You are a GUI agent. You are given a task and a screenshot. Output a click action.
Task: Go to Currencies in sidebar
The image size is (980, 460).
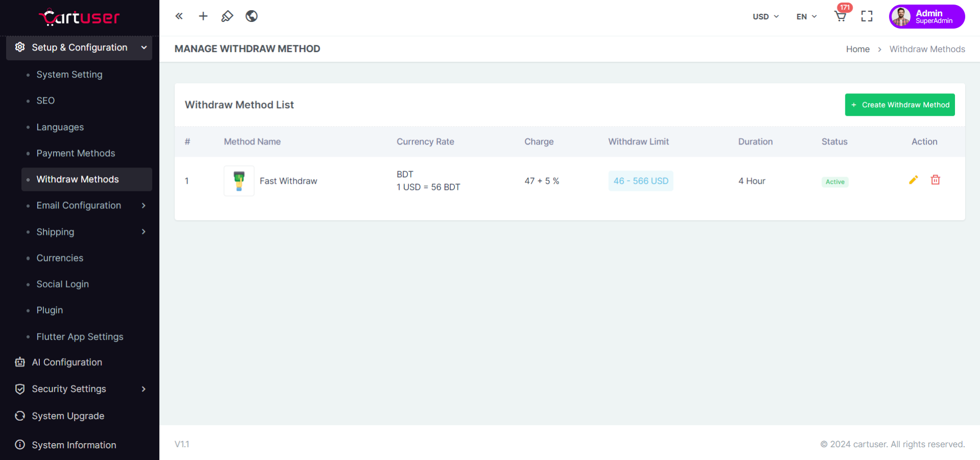60,258
